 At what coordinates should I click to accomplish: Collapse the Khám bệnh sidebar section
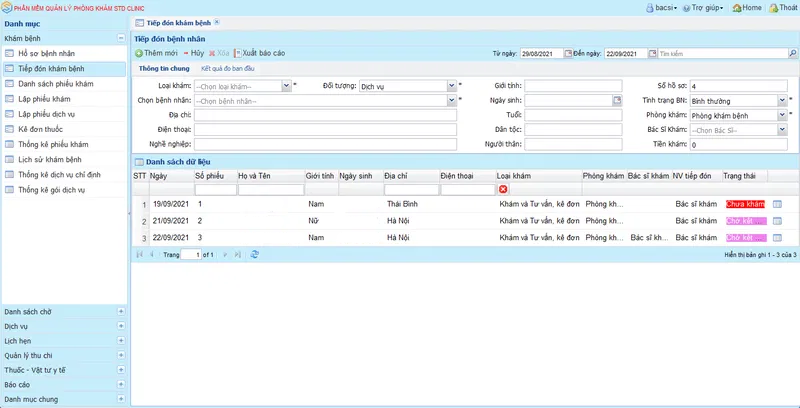pyautogui.click(x=121, y=37)
